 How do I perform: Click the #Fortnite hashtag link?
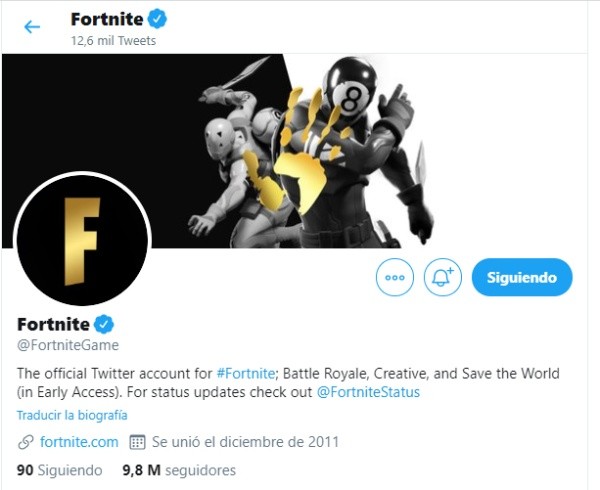[x=245, y=372]
